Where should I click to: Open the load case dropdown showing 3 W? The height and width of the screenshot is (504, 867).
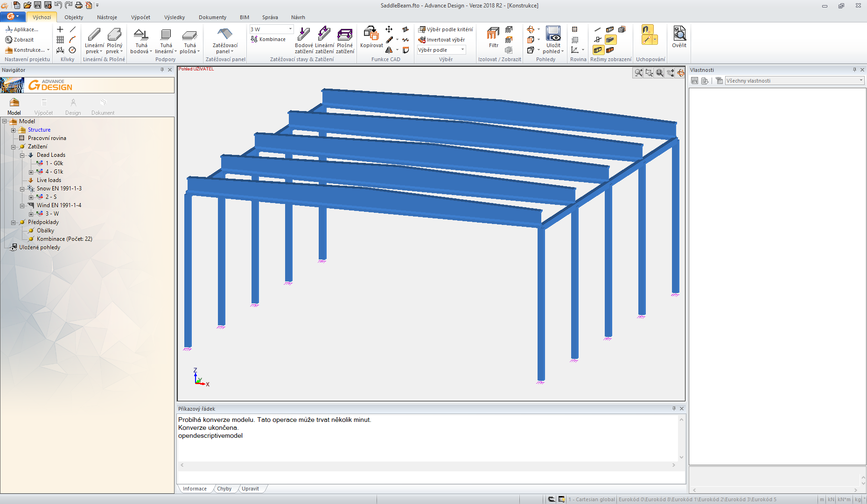coord(290,29)
